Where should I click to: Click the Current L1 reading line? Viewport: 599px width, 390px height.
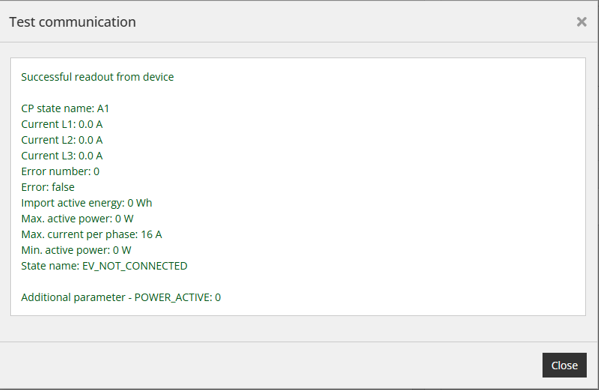pyautogui.click(x=62, y=124)
